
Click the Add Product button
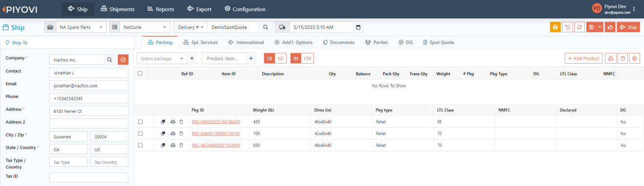coord(583,58)
